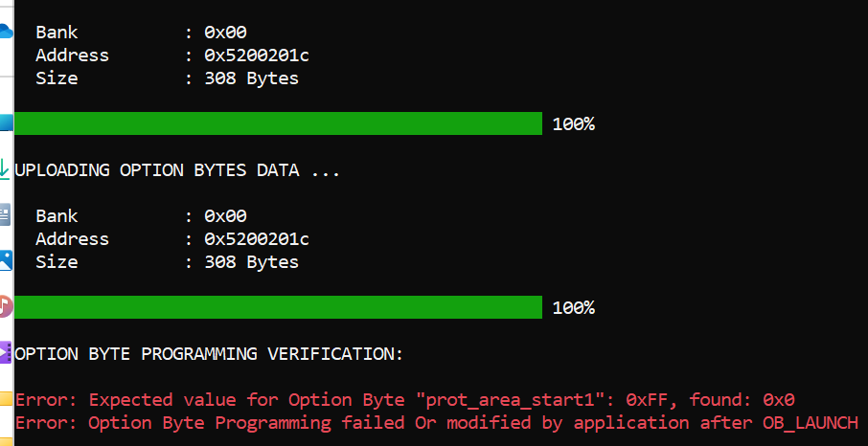The height and width of the screenshot is (446, 868).
Task: Click the yellow folder icon at bottom left
Action: [6, 398]
